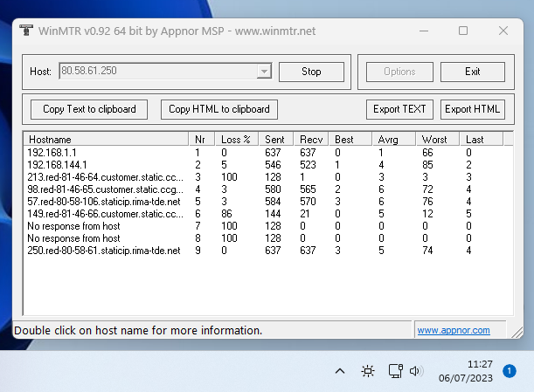Open the network connection tray icon
This screenshot has height=392, width=534.
(x=394, y=371)
